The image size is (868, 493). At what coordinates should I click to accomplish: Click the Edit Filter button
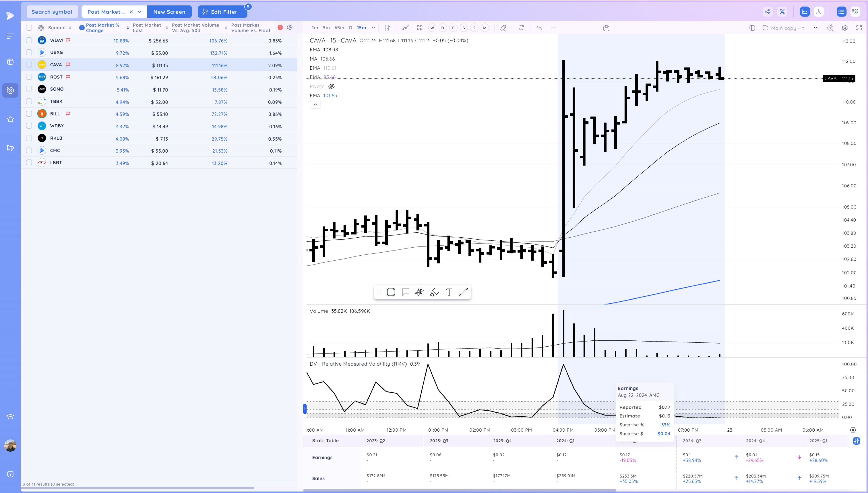click(x=222, y=12)
